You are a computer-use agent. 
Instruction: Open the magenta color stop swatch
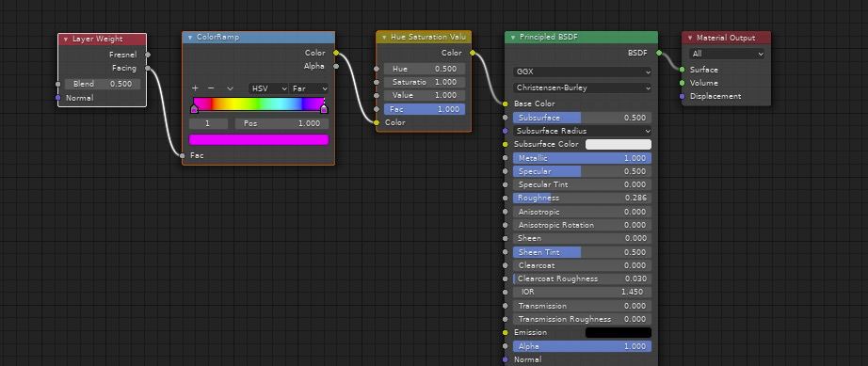click(x=259, y=140)
